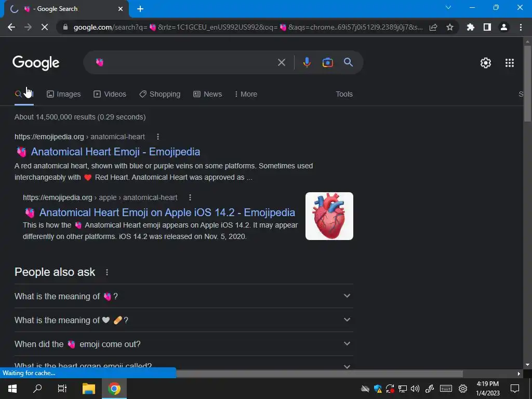
Task: Start voice search with microphone
Action: coord(307,62)
